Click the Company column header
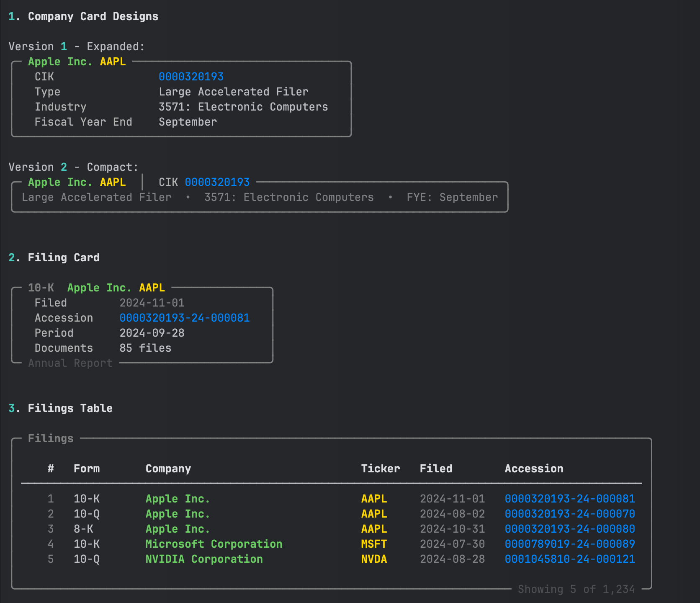Image resolution: width=700 pixels, height=603 pixels. click(x=168, y=469)
